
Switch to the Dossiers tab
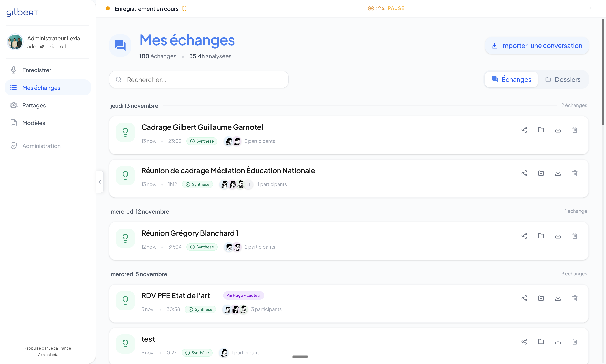(563, 79)
